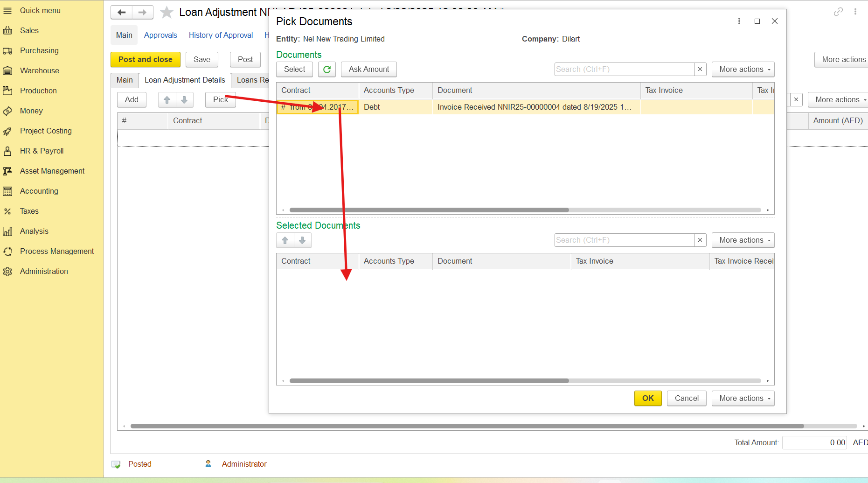The height and width of the screenshot is (483, 868).
Task: Switch to Loan Adjustment Details tab
Action: (x=185, y=80)
